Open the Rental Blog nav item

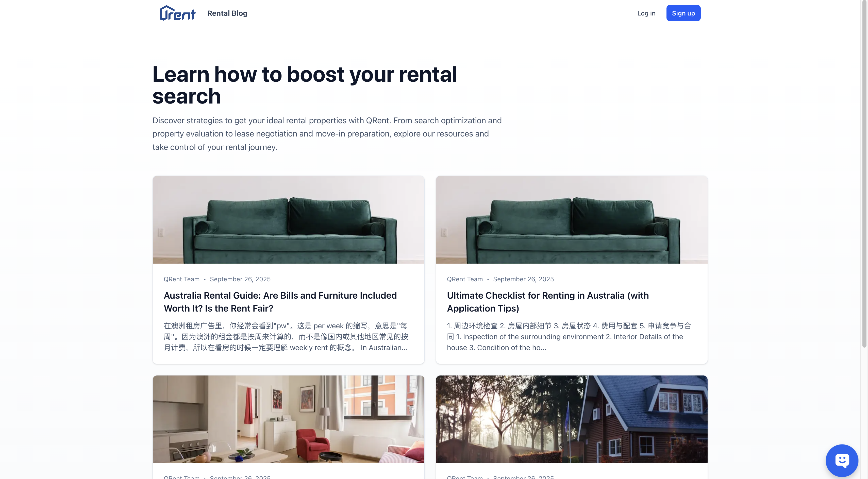pos(227,13)
